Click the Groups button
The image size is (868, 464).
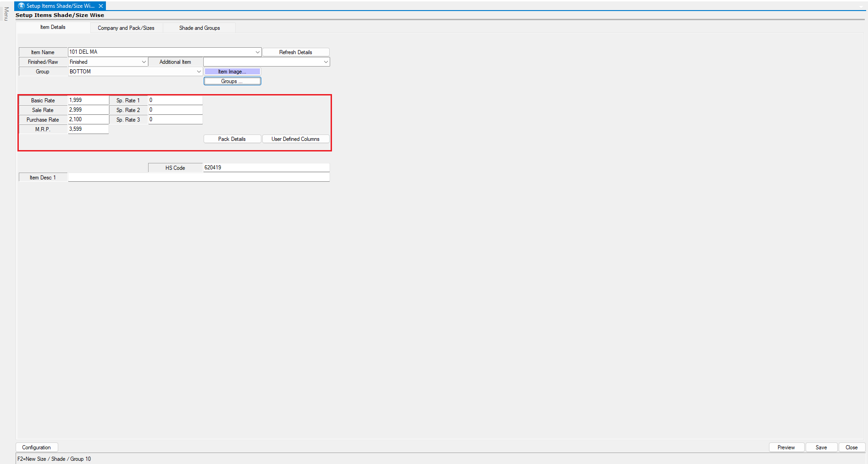pyautogui.click(x=232, y=81)
